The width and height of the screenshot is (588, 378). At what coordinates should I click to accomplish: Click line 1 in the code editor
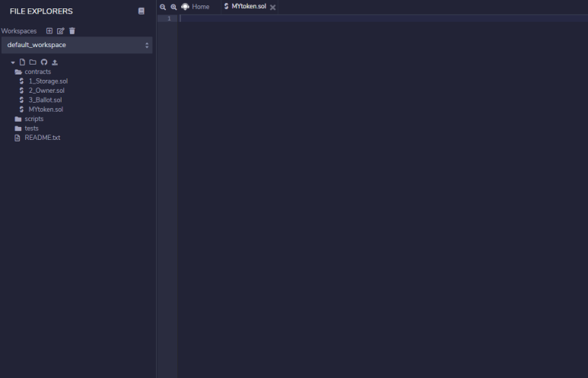(383, 19)
